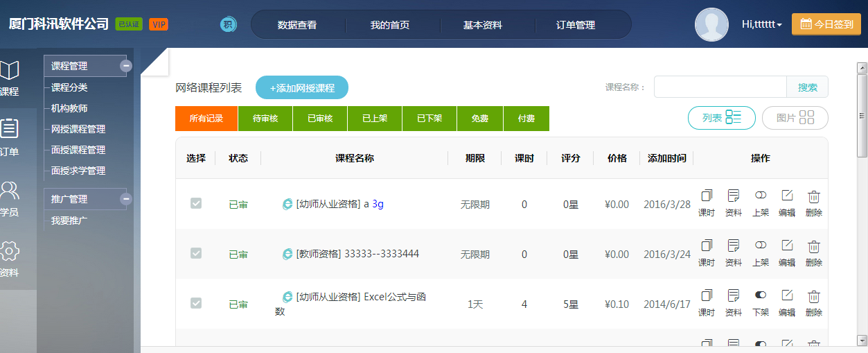Click the 学员 people icon in sidebar
The width and height of the screenshot is (868, 353).
[x=9, y=190]
